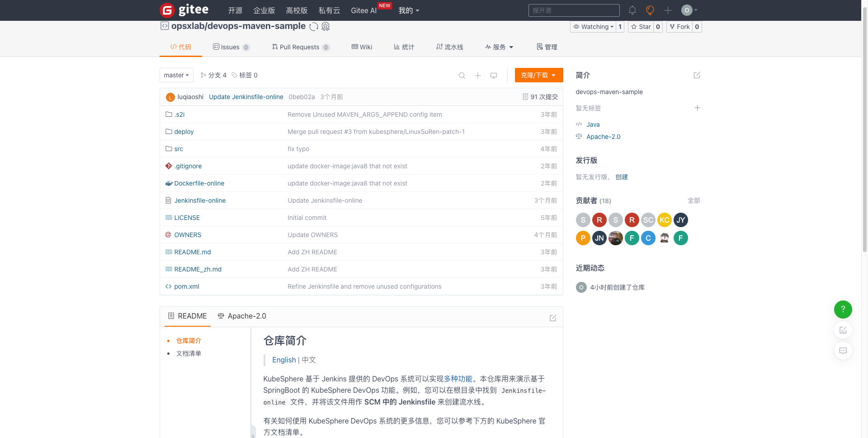
Task: Click the orange lightbulb icon
Action: [650, 10]
